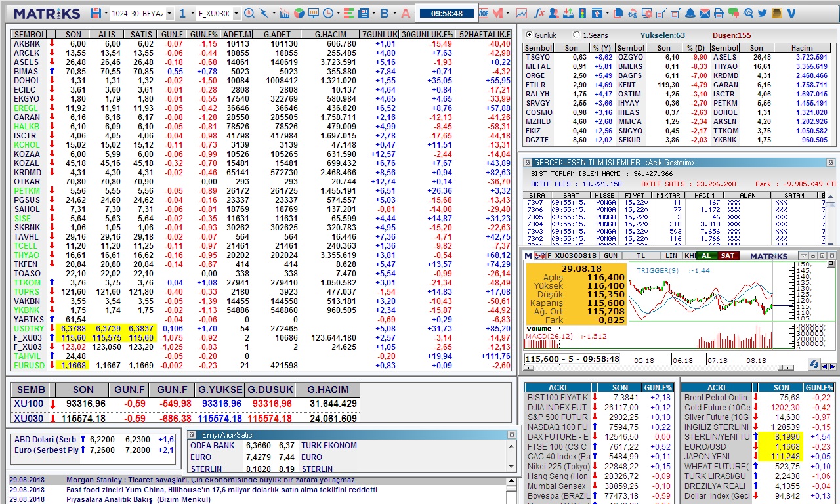Click the printer toolbar icon
This screenshot has width=840, height=504.
pyautogui.click(x=719, y=13)
